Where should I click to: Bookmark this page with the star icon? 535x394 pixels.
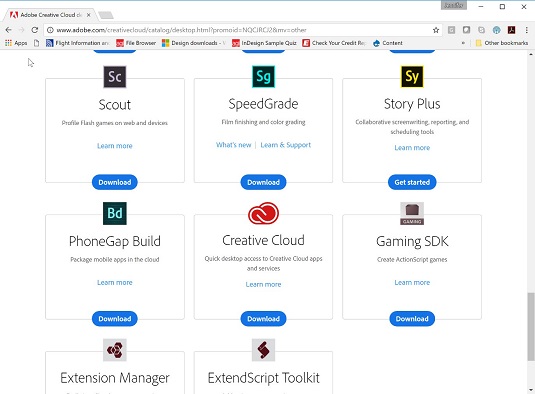point(436,30)
